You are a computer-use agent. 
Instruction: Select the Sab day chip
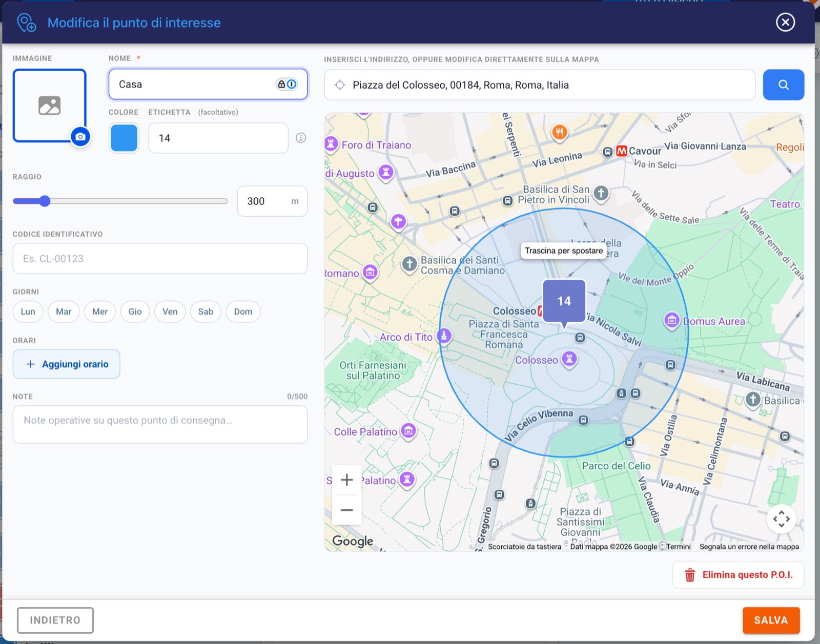click(x=206, y=311)
